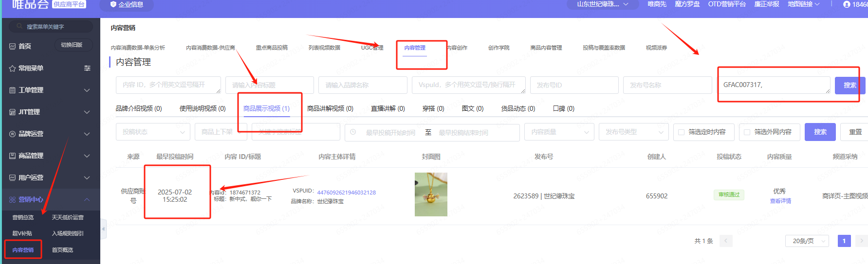Switch to the 商品讲解视频 tab
The height and width of the screenshot is (264, 868).
(x=330, y=108)
